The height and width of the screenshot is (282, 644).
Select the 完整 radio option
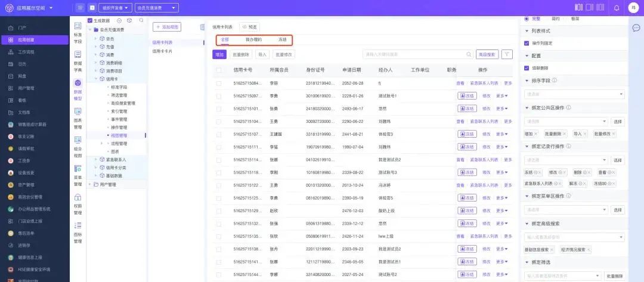(x=527, y=18)
